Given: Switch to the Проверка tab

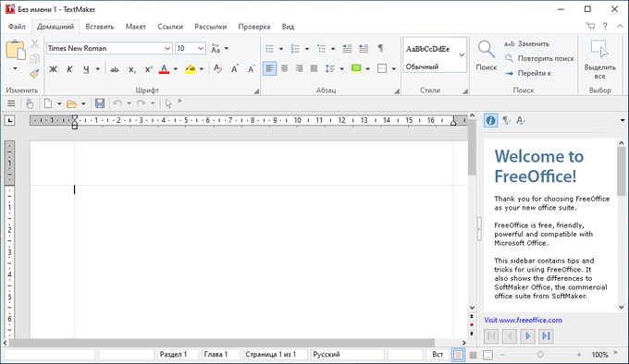Looking at the screenshot, I should click(x=254, y=27).
